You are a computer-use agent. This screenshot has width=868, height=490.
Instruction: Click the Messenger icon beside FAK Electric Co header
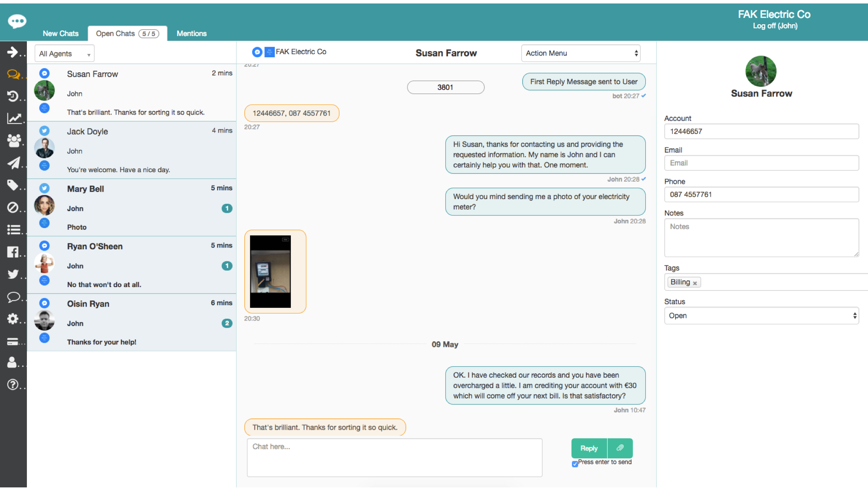click(257, 52)
